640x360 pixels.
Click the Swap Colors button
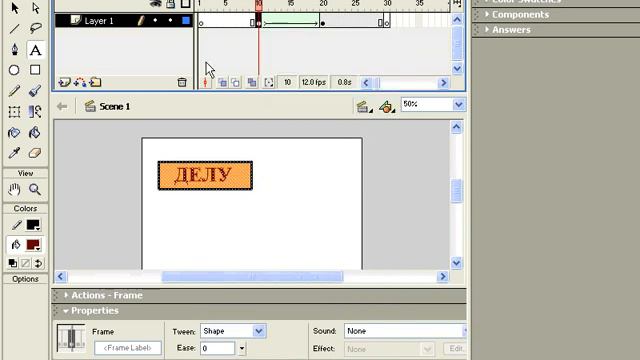[38, 263]
